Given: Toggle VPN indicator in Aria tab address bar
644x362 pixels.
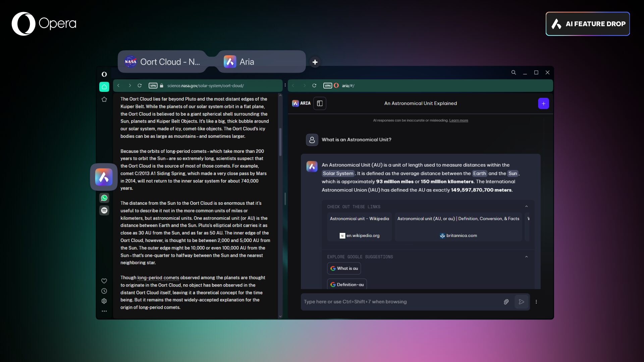Looking at the screenshot, I should (327, 86).
